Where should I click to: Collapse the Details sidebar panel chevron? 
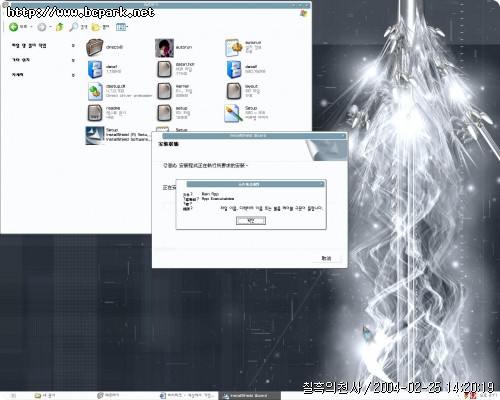point(73,75)
